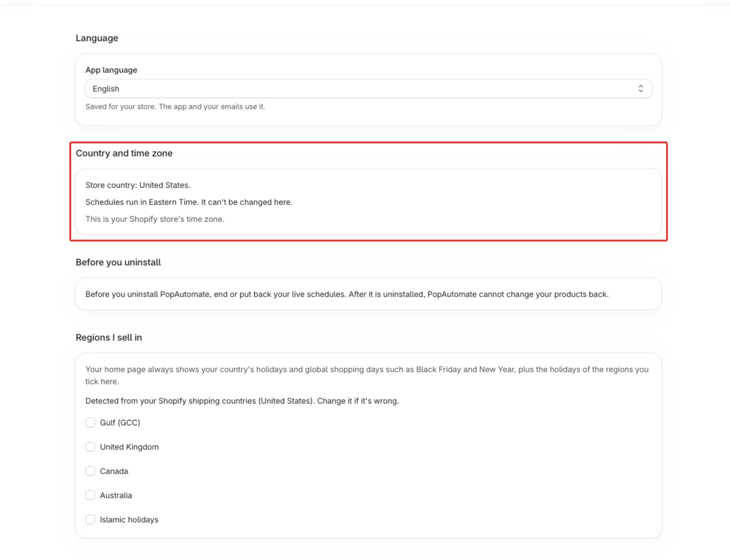The image size is (730, 560).
Task: Click 'This is your Shopify store's time zone.'
Action: point(155,219)
